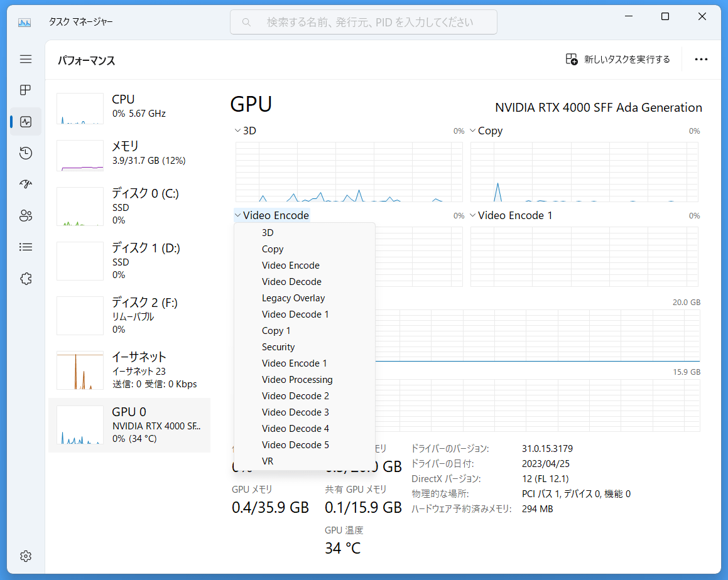This screenshot has height=580, width=728.
Task: Select the CPU performance thumbnail
Action: tap(80, 108)
